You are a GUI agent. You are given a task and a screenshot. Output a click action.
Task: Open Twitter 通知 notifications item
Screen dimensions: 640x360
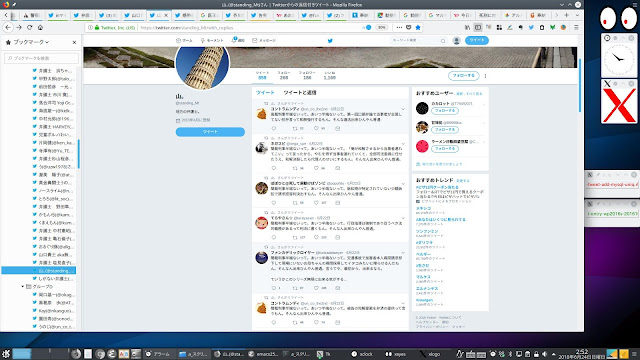(x=238, y=40)
